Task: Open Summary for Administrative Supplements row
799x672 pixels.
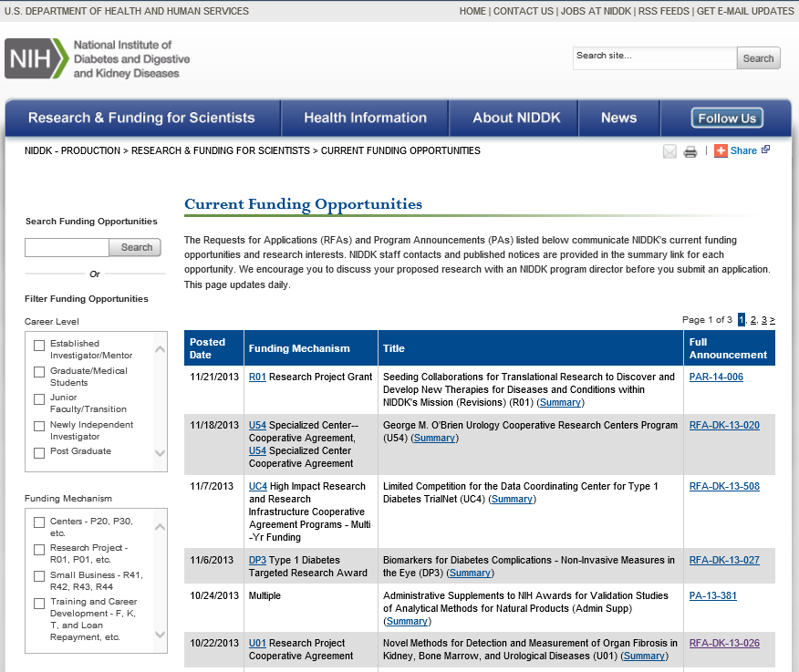Action: 407,622
